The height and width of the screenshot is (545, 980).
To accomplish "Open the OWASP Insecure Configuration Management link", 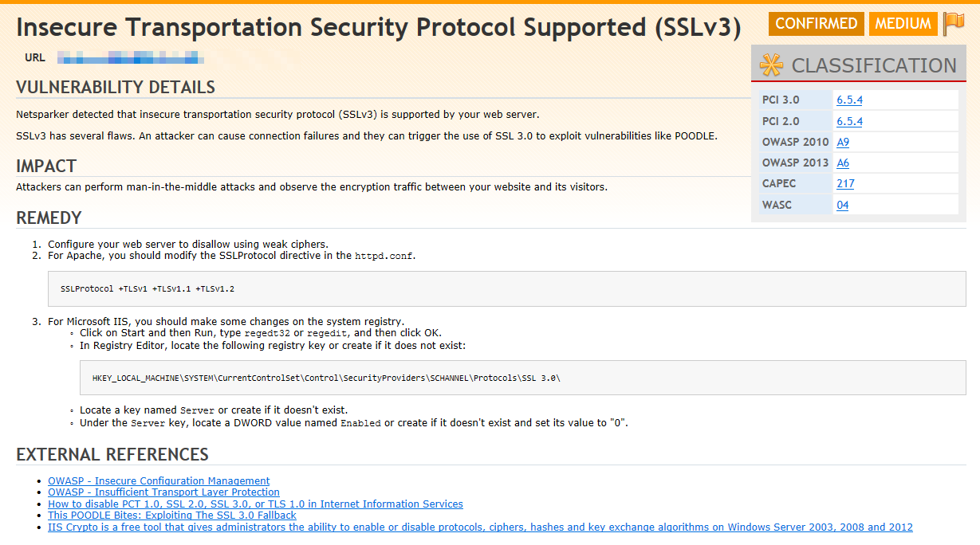I will click(158, 480).
